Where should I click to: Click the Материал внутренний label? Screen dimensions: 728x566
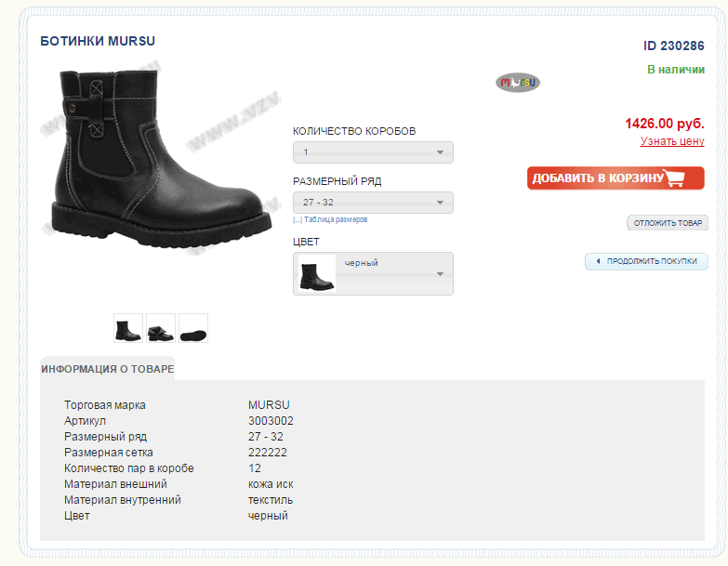pos(123,500)
